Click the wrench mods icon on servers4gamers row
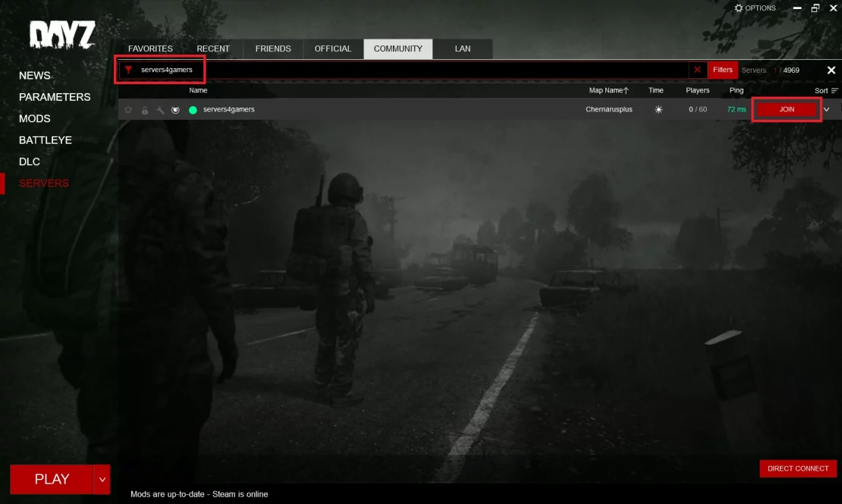Screen dimensions: 842x504 click(160, 110)
